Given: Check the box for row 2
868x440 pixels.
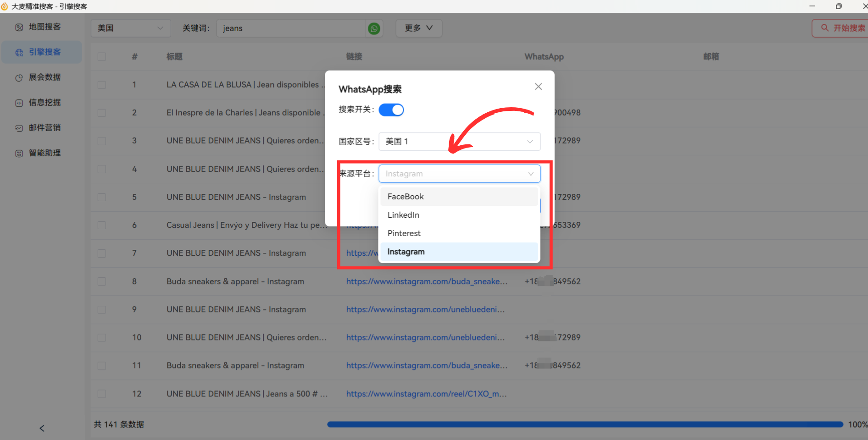Looking at the screenshot, I should pyautogui.click(x=102, y=113).
